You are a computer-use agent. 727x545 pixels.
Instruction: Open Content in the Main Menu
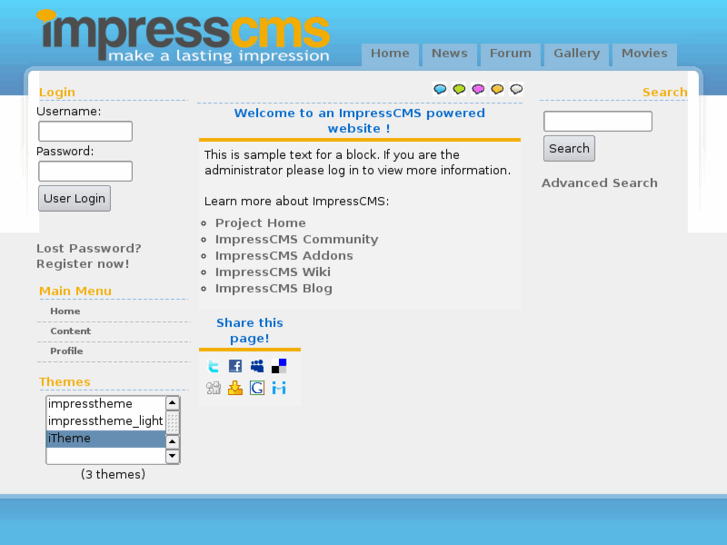pyautogui.click(x=70, y=331)
